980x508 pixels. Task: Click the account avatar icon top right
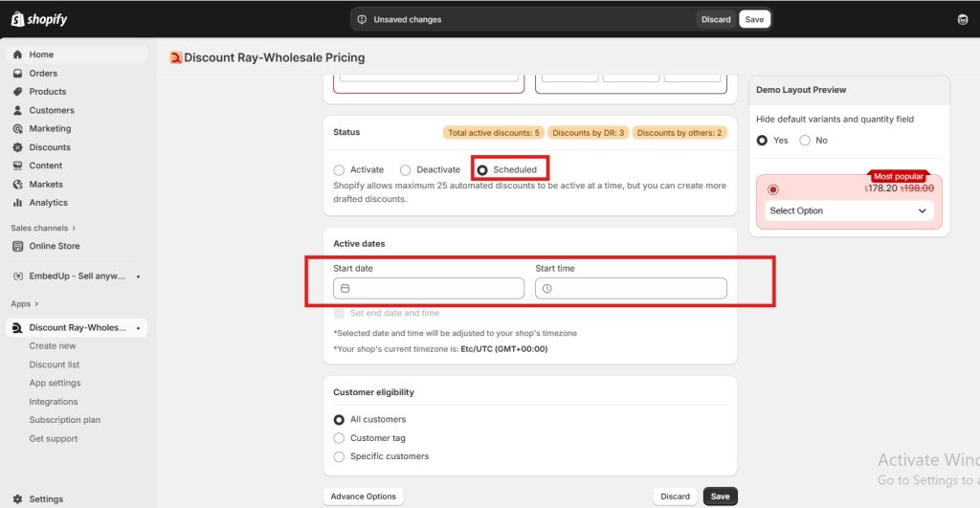pos(962,19)
